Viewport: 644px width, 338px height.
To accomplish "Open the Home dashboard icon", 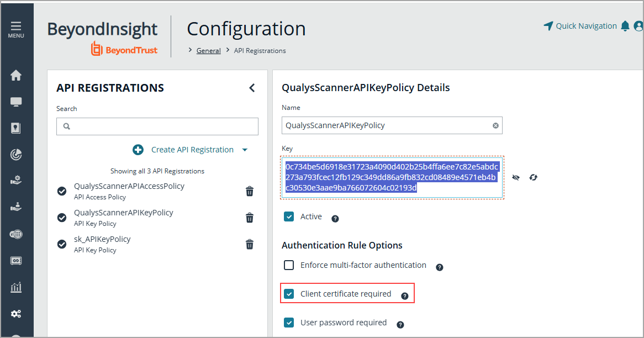I will point(17,76).
